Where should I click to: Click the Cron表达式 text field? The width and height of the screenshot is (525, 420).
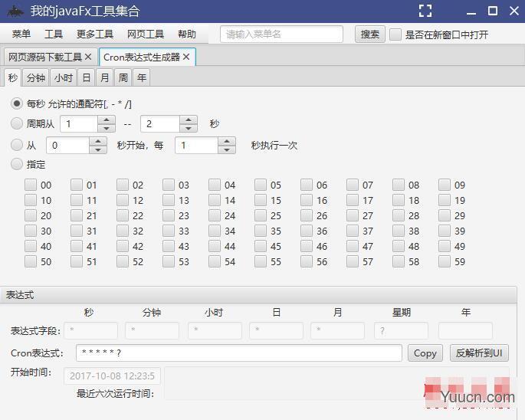point(239,353)
